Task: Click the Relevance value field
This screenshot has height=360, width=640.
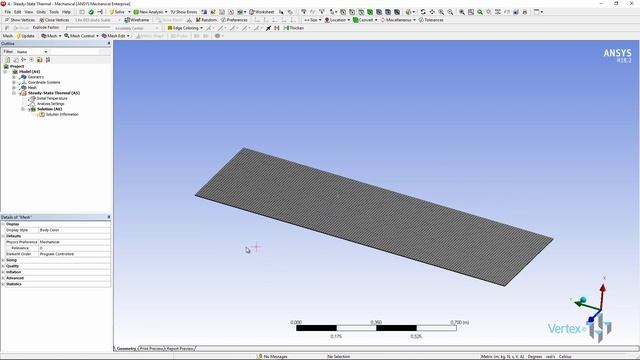Action: (74, 248)
